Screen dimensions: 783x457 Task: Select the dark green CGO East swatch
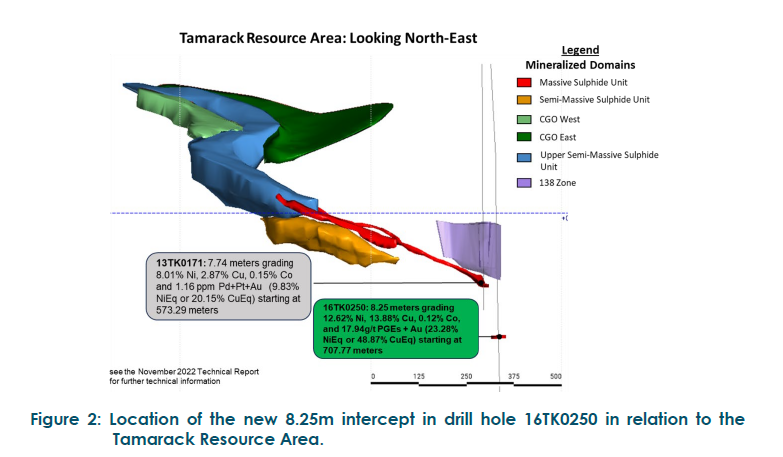pyautogui.click(x=523, y=137)
